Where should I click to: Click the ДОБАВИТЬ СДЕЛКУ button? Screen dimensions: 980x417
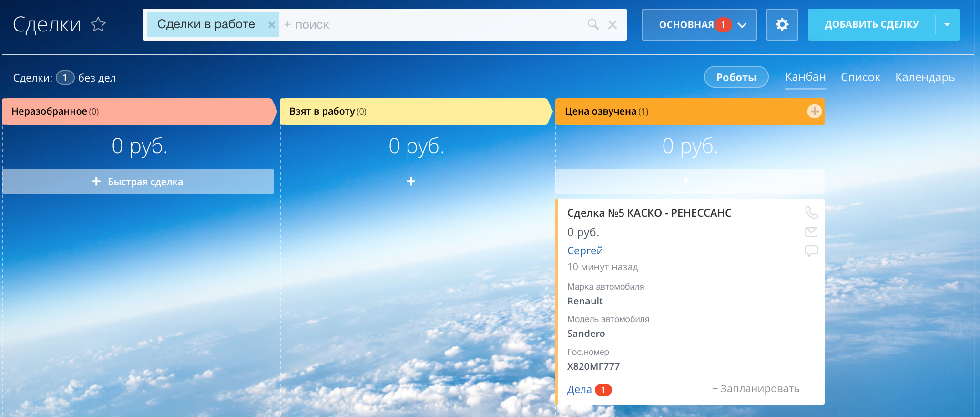pyautogui.click(x=871, y=24)
